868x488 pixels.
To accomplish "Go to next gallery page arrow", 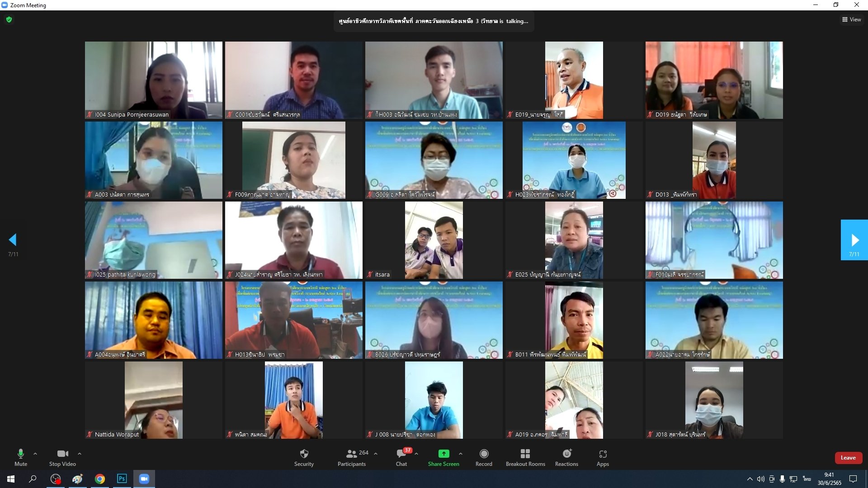I will point(854,240).
